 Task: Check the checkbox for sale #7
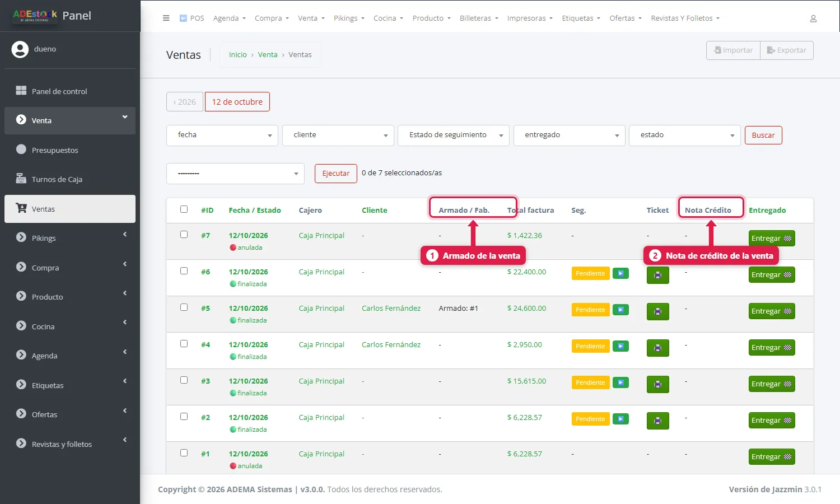tap(184, 235)
